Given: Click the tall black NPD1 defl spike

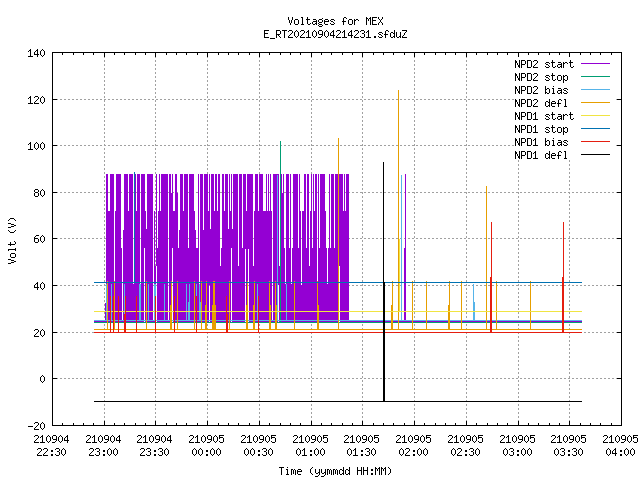Looking at the screenshot, I should pos(384,282).
